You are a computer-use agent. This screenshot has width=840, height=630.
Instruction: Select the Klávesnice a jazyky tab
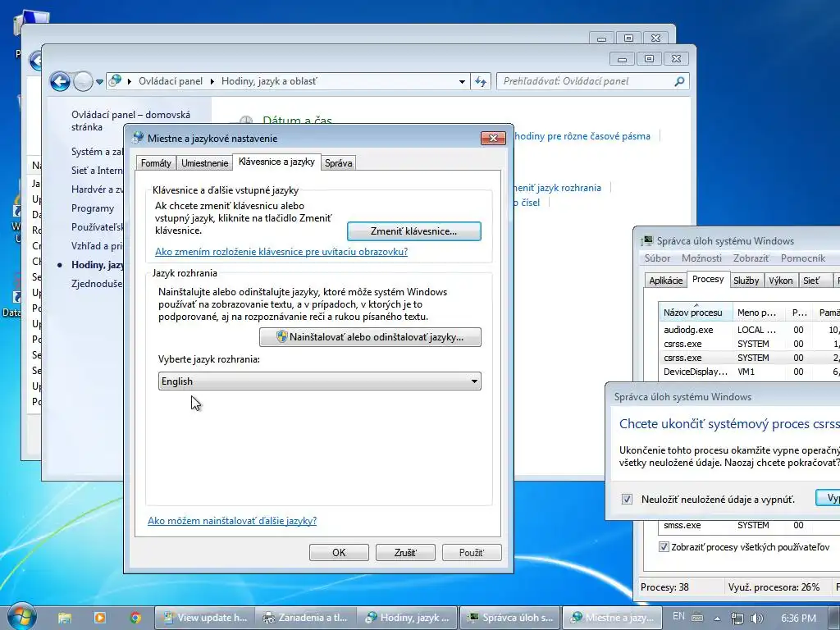(x=276, y=162)
